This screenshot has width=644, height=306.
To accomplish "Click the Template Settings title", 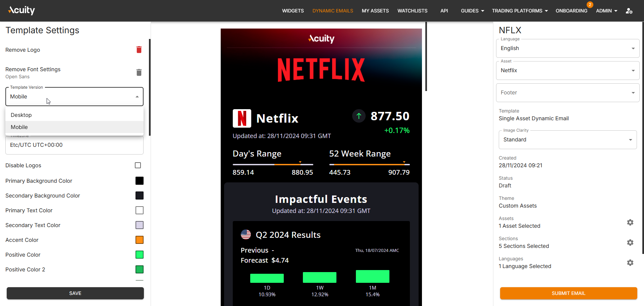I will 42,30.
